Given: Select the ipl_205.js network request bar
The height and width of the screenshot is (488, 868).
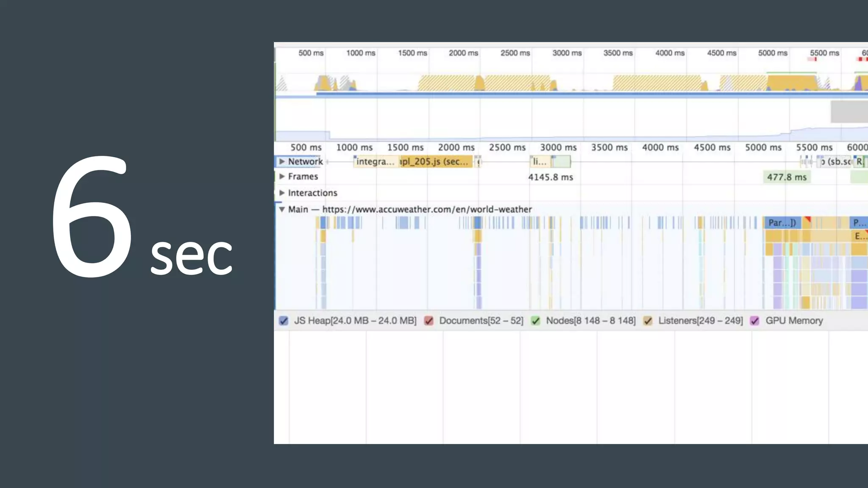Looking at the screenshot, I should click(x=435, y=161).
